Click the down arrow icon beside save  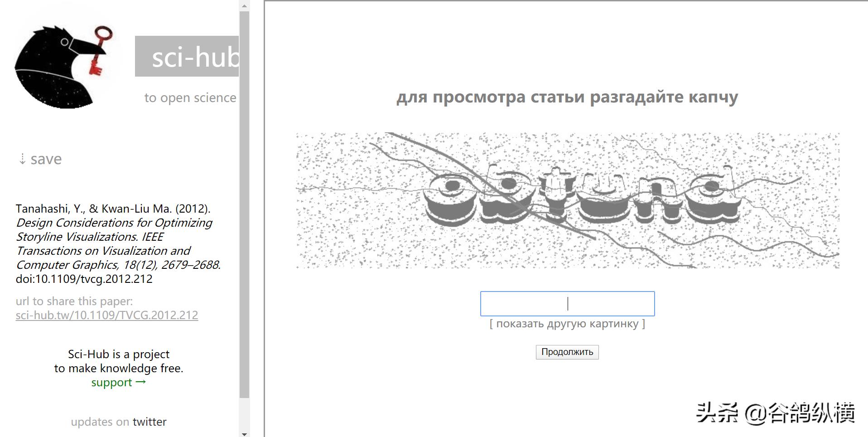pos(22,159)
